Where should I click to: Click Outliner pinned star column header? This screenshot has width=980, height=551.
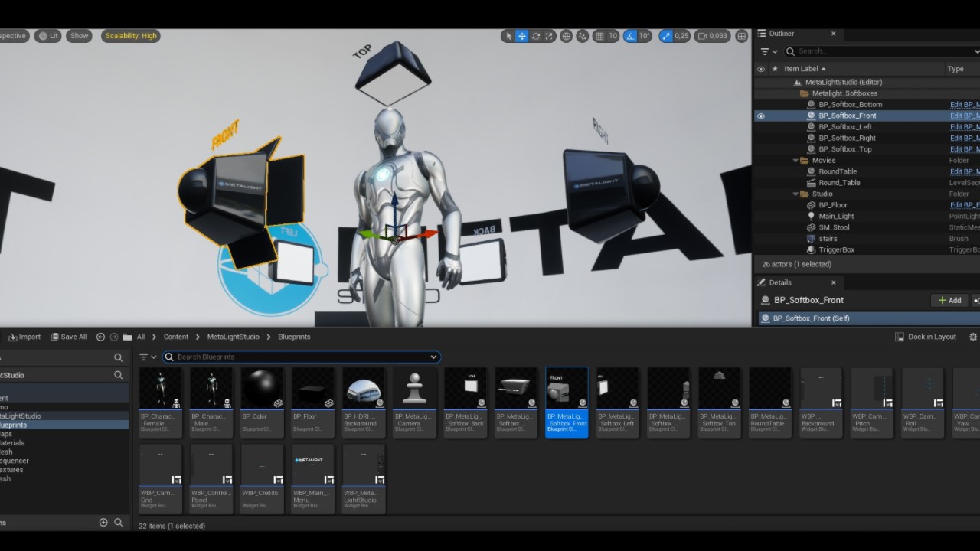[774, 69]
